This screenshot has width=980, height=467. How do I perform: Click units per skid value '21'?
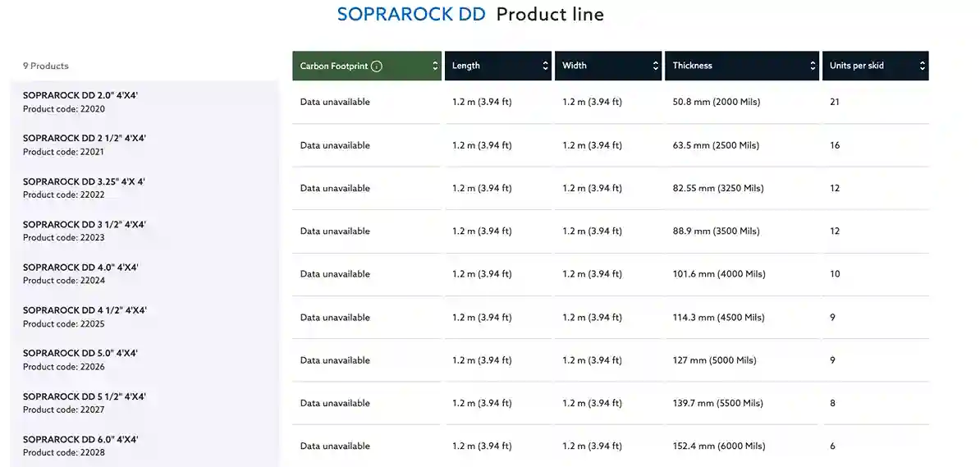pos(835,102)
